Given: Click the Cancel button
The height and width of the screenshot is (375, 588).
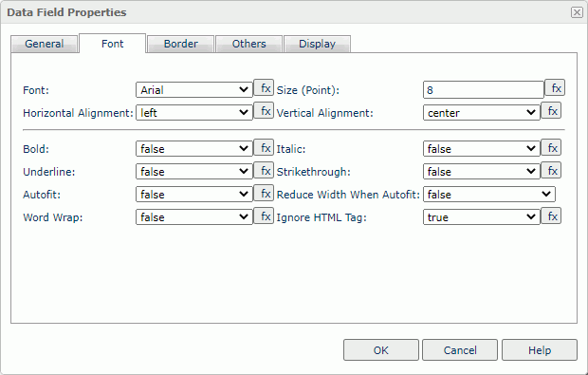Looking at the screenshot, I should click(460, 350).
